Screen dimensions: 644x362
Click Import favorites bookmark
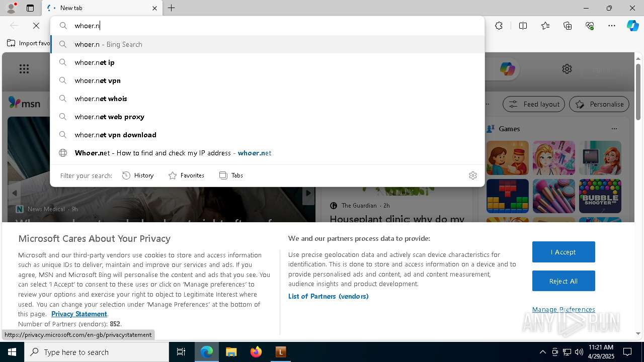click(29, 43)
